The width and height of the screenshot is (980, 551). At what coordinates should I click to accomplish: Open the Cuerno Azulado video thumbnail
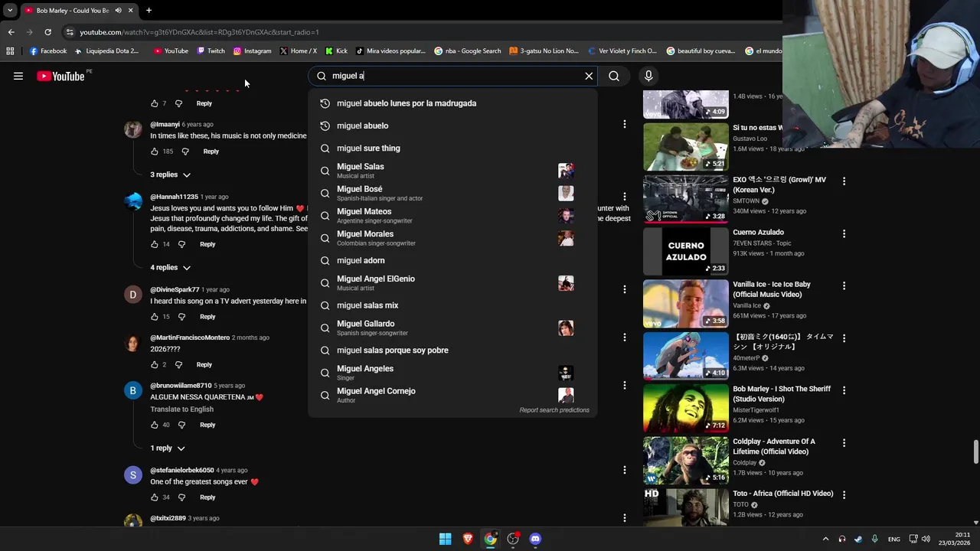(686, 251)
